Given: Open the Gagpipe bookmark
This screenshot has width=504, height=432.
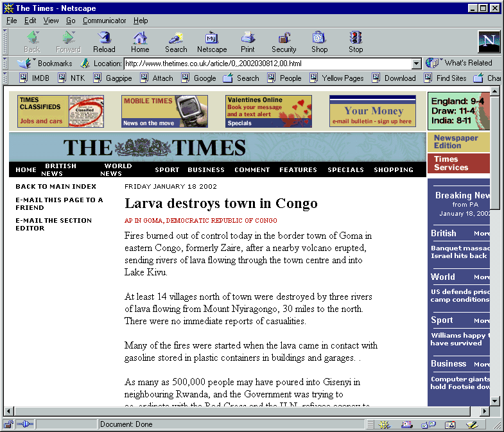Looking at the screenshot, I should 113,78.
